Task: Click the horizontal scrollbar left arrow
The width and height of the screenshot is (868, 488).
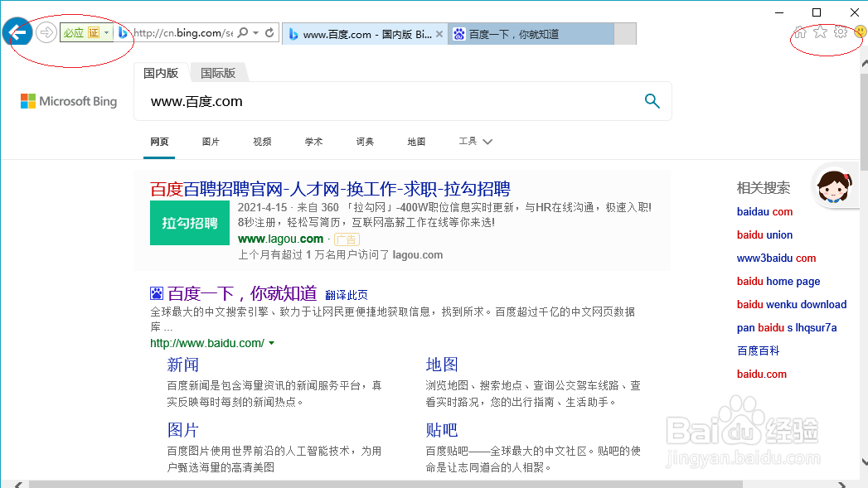Action: point(18,485)
